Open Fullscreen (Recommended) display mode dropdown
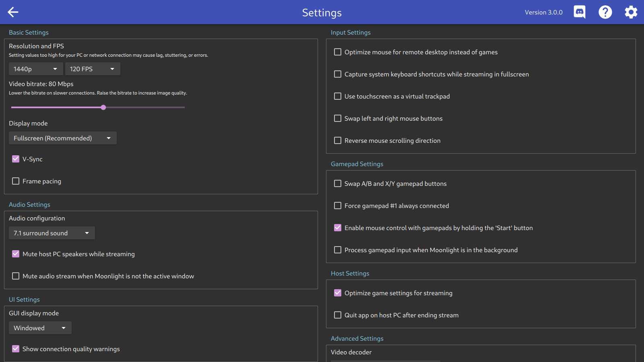 [x=62, y=138]
